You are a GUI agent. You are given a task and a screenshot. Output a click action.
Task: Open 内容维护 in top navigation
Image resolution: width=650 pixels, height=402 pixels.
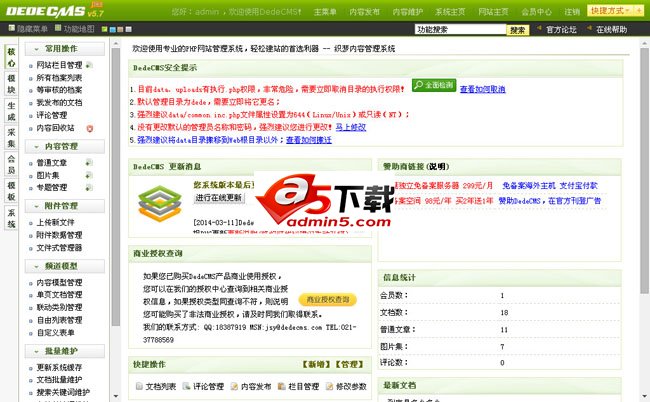click(408, 12)
